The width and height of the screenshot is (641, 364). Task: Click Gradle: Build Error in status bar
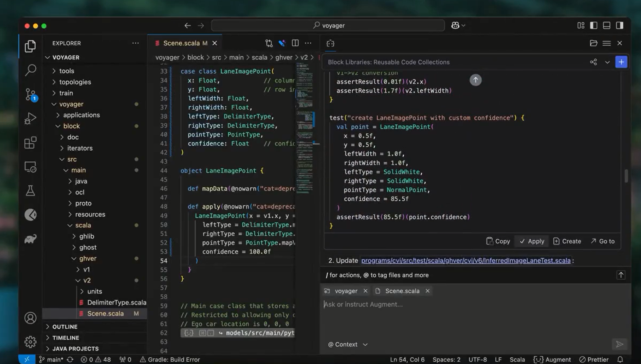(x=170, y=359)
